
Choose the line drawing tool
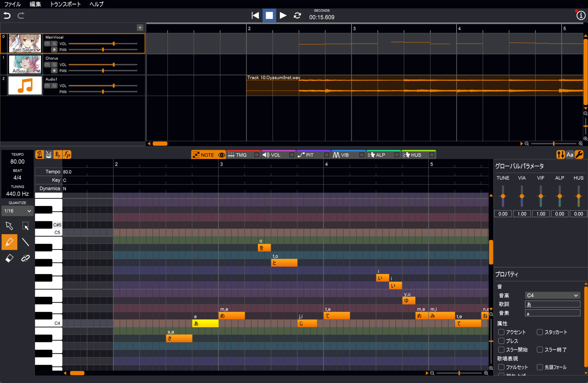coord(26,242)
